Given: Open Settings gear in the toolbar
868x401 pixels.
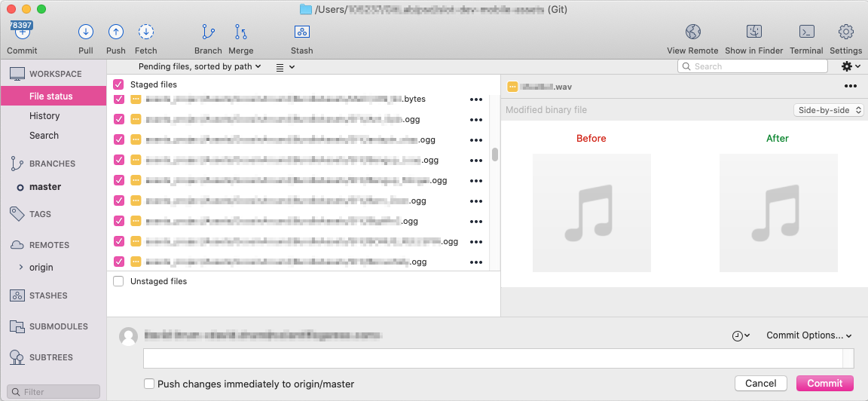Looking at the screenshot, I should click(x=846, y=32).
